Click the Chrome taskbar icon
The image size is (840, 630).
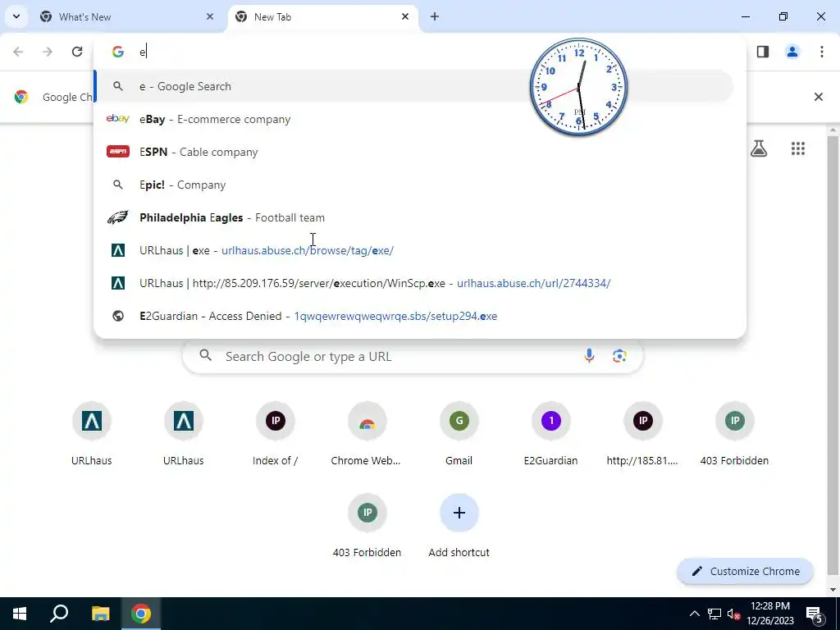pos(141,614)
